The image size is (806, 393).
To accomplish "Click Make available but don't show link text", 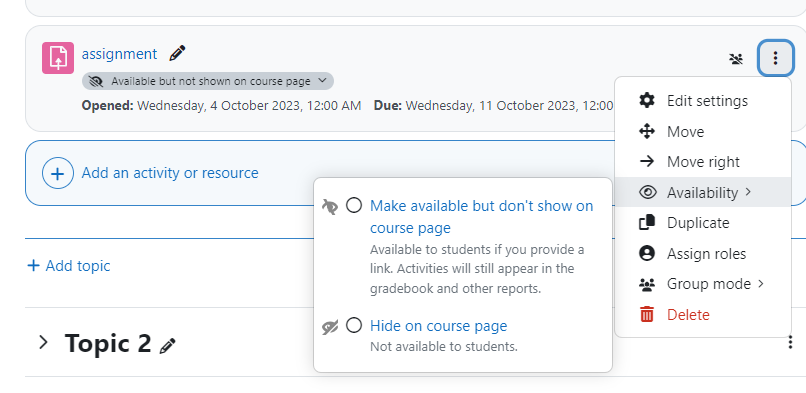I will [482, 217].
